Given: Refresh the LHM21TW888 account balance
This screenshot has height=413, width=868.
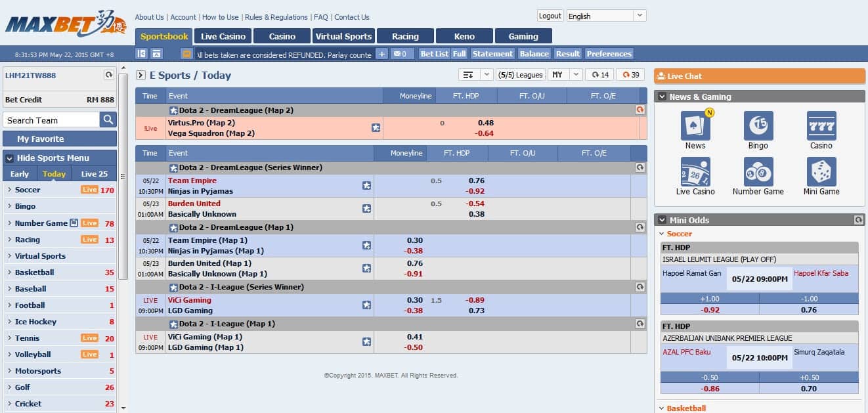Looking at the screenshot, I should pyautogui.click(x=109, y=76).
